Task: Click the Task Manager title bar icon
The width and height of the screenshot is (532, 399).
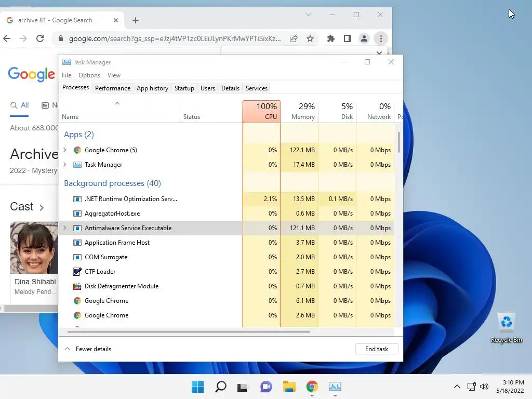Action: (66, 62)
